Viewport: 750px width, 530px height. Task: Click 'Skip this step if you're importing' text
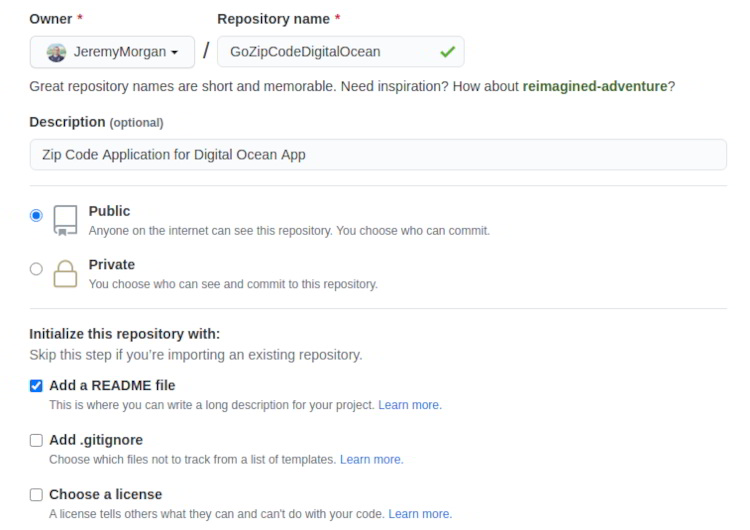tap(196, 355)
